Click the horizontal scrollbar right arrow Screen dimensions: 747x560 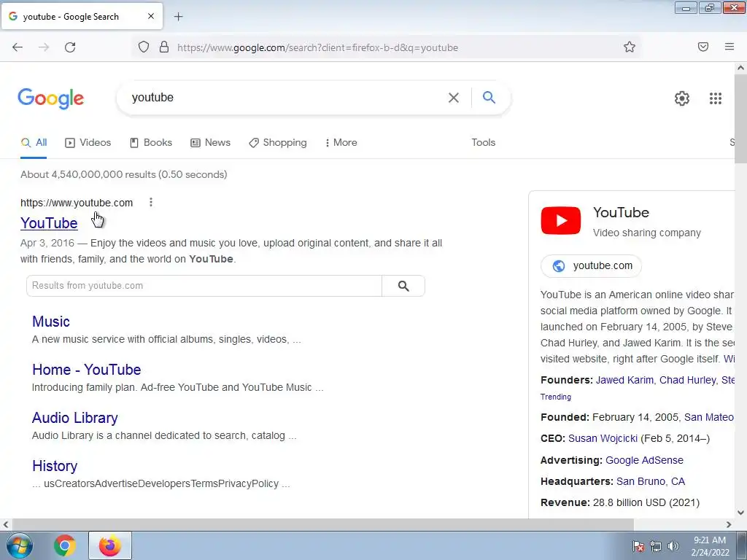tap(729, 524)
